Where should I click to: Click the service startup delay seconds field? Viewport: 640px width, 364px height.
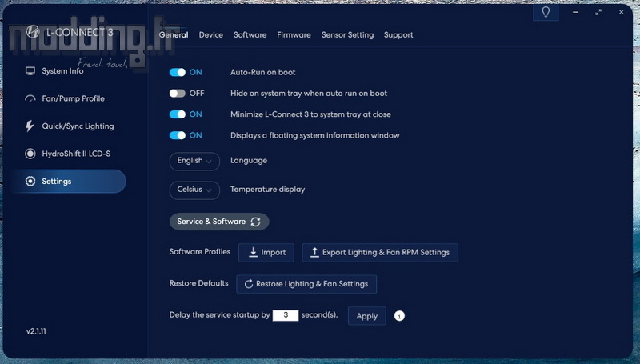[286, 316]
